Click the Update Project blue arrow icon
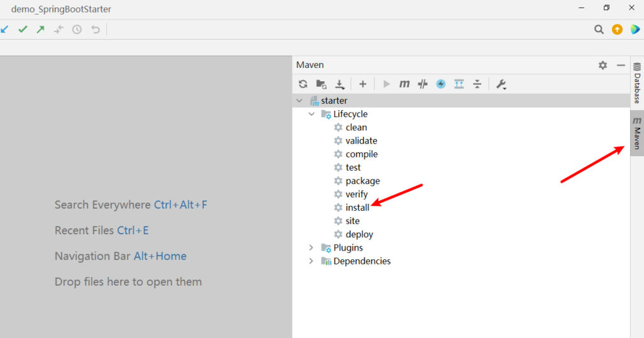The width and height of the screenshot is (644, 338). [x=4, y=29]
